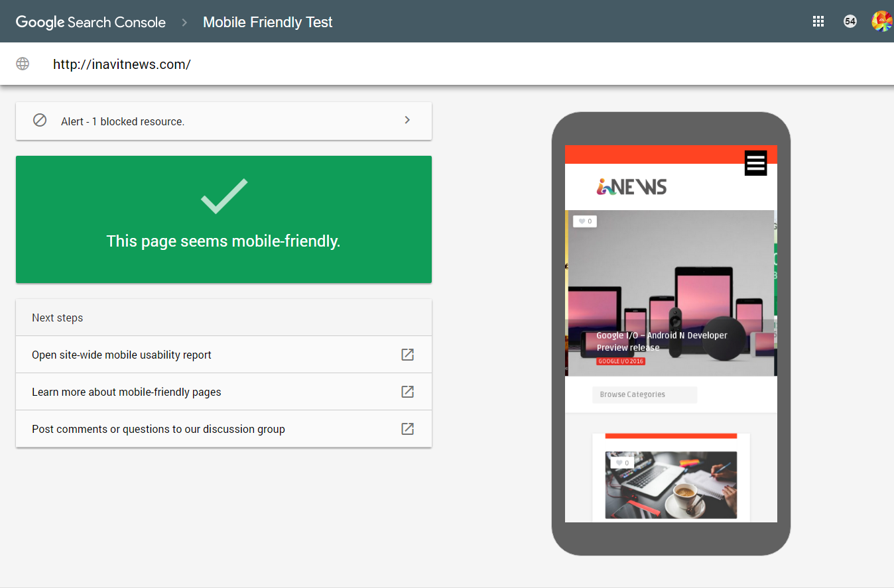Open Browse Categories dropdown in preview
This screenshot has width=894, height=588.
click(x=644, y=394)
